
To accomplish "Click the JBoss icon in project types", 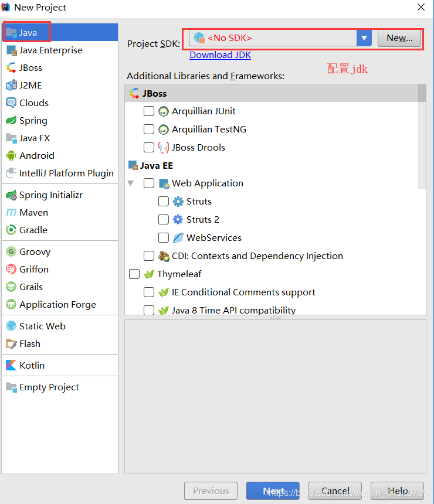I will click(11, 68).
